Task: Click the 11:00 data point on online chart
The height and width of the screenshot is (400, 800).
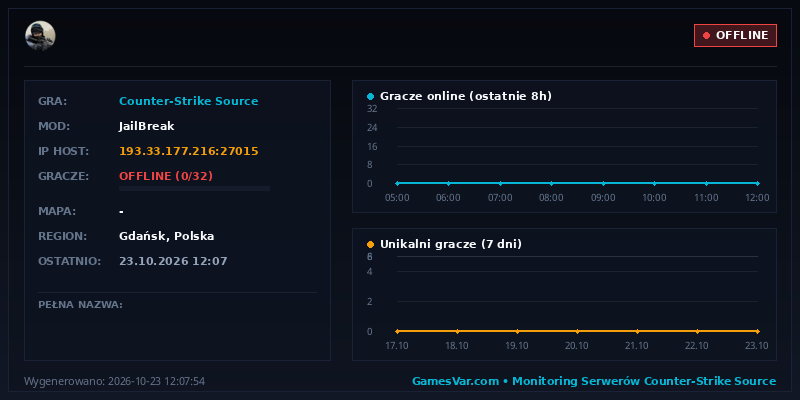Action: (x=706, y=183)
